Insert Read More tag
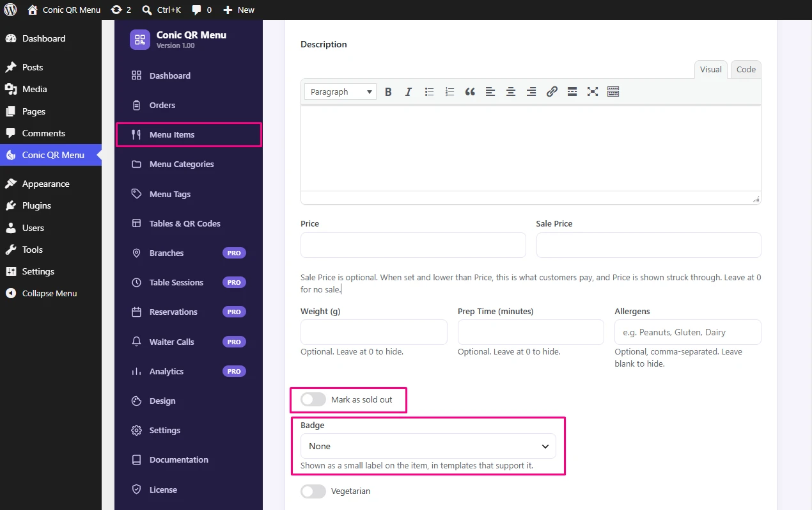The image size is (812, 510). pyautogui.click(x=572, y=92)
